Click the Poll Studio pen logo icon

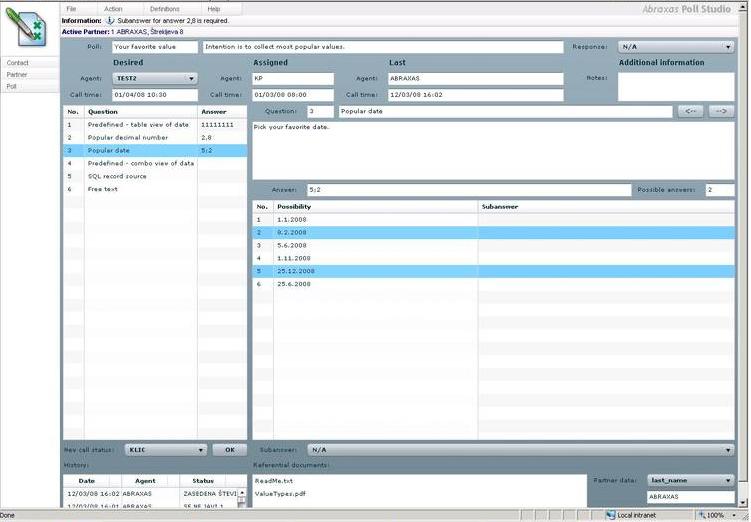pos(26,27)
